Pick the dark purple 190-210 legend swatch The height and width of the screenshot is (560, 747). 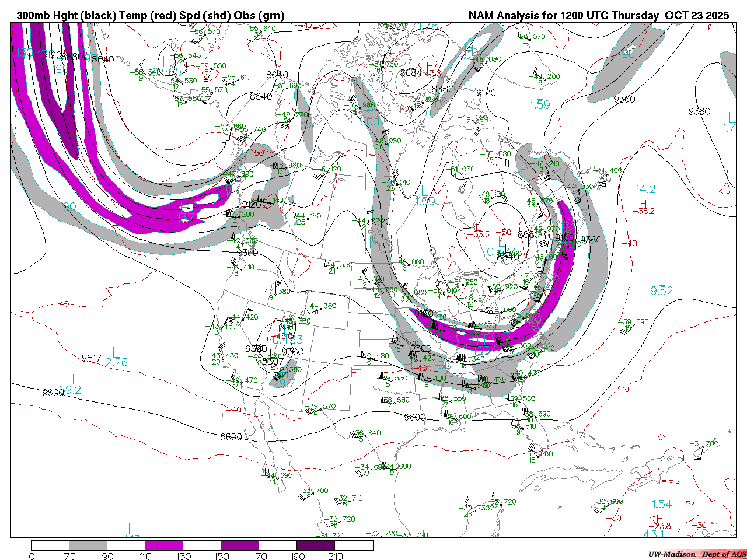[316, 545]
